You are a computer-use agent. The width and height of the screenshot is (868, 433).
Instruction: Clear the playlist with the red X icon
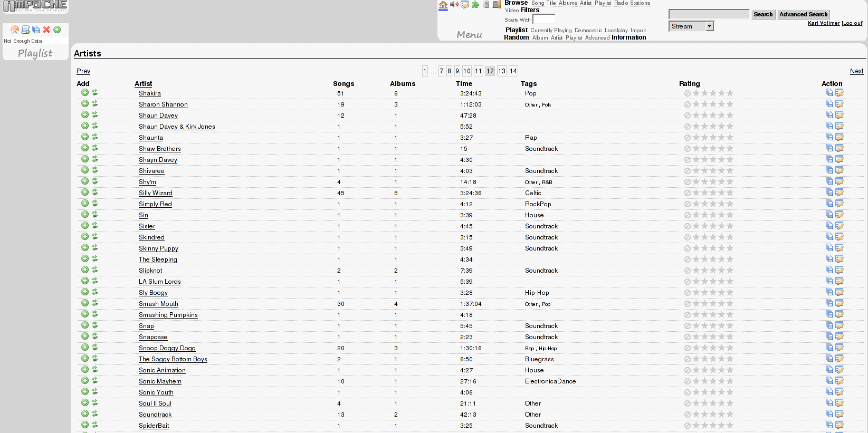click(x=46, y=30)
